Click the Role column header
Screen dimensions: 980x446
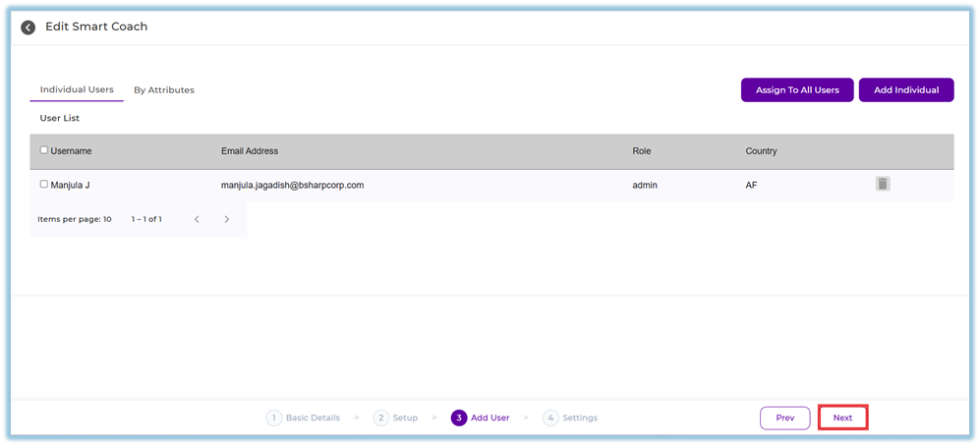(641, 151)
